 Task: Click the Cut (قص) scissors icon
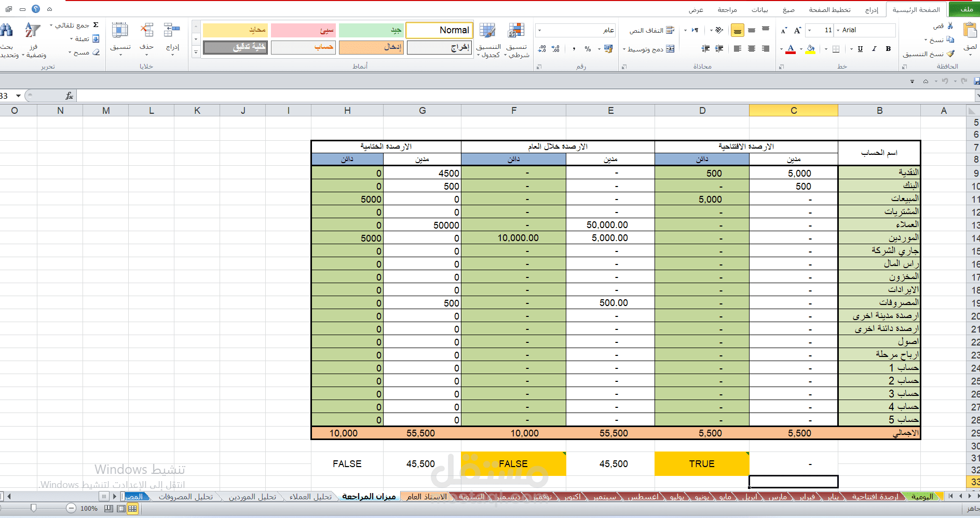click(950, 25)
